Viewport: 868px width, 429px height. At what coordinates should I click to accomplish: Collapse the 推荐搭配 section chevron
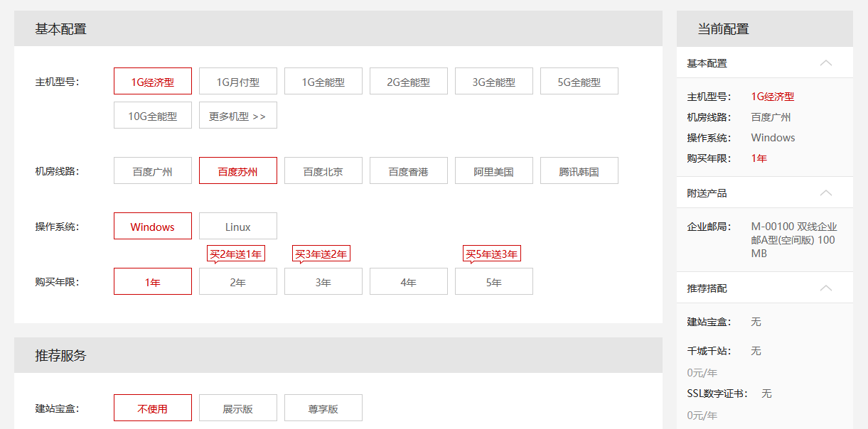tap(825, 288)
